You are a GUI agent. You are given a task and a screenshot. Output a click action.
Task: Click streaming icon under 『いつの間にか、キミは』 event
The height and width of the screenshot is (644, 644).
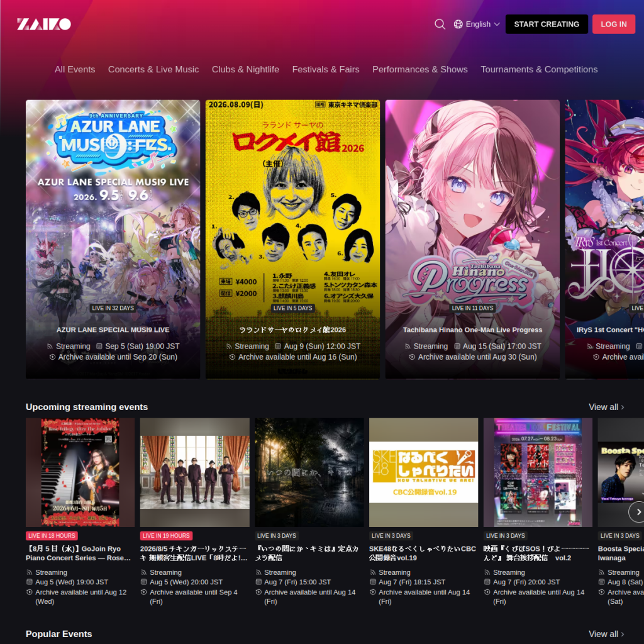click(x=258, y=572)
